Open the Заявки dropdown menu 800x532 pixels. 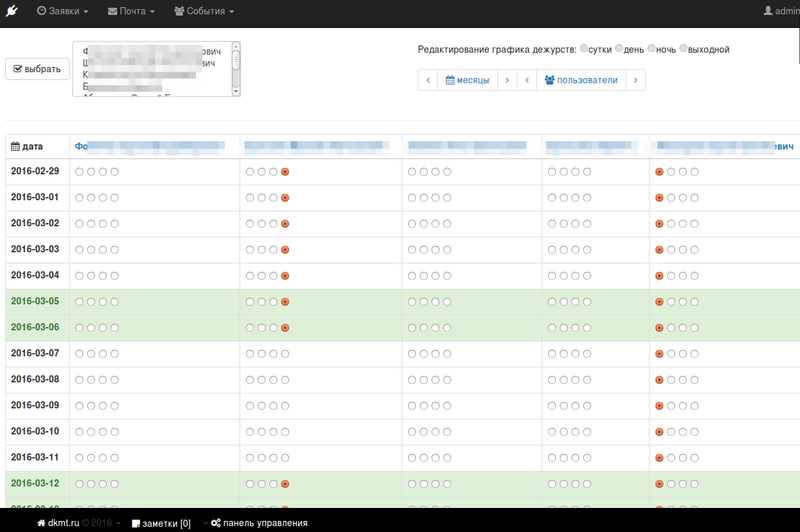(62, 11)
